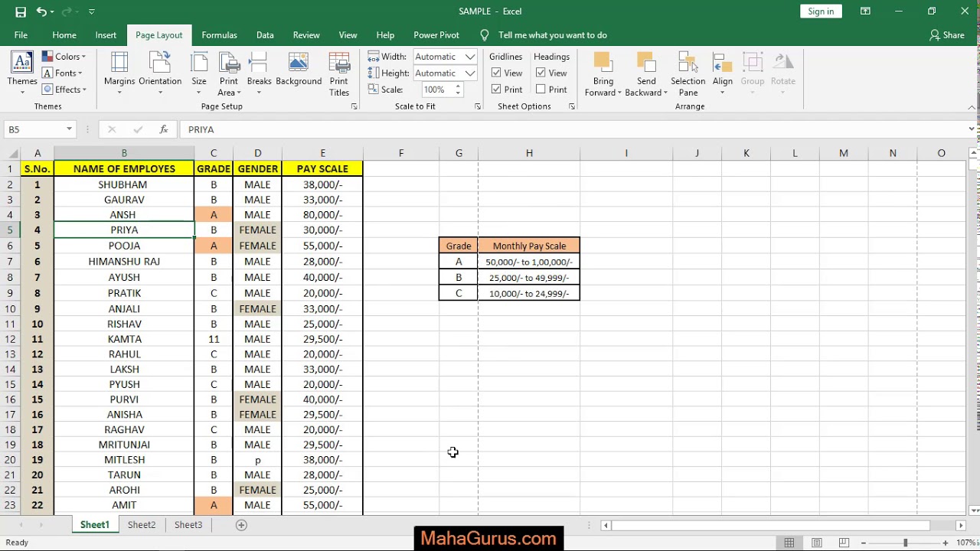The width and height of the screenshot is (980, 551).
Task: Click Print Titles button
Action: pyautogui.click(x=339, y=73)
